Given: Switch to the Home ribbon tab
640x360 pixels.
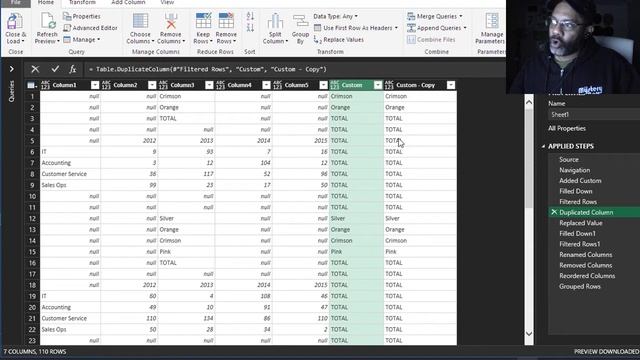Looking at the screenshot, I should (x=46, y=2).
